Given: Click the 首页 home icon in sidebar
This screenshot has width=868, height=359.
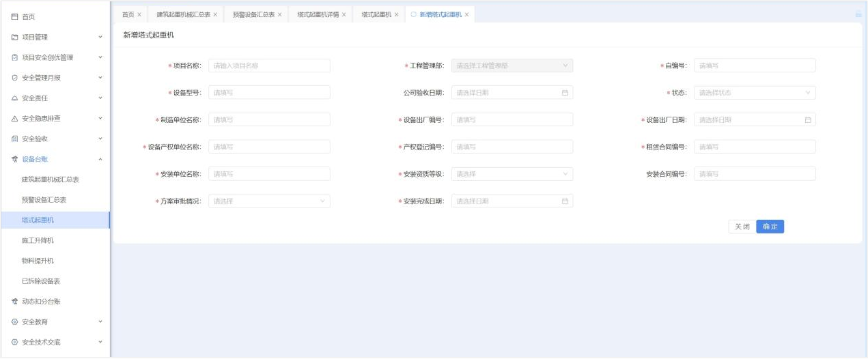Looking at the screenshot, I should pyautogui.click(x=14, y=16).
